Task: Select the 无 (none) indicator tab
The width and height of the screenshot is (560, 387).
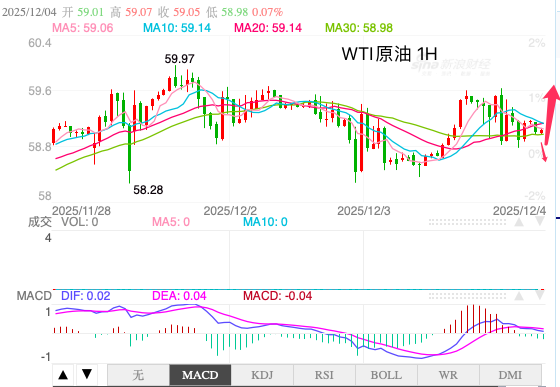Action: 138,375
